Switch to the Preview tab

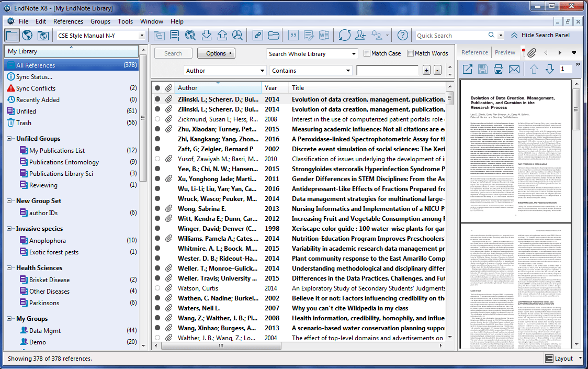tap(505, 52)
